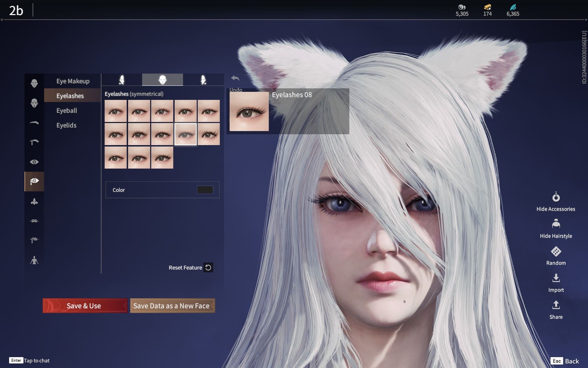Open the marked-head face details category
This screenshot has height=368, width=588.
point(34,103)
